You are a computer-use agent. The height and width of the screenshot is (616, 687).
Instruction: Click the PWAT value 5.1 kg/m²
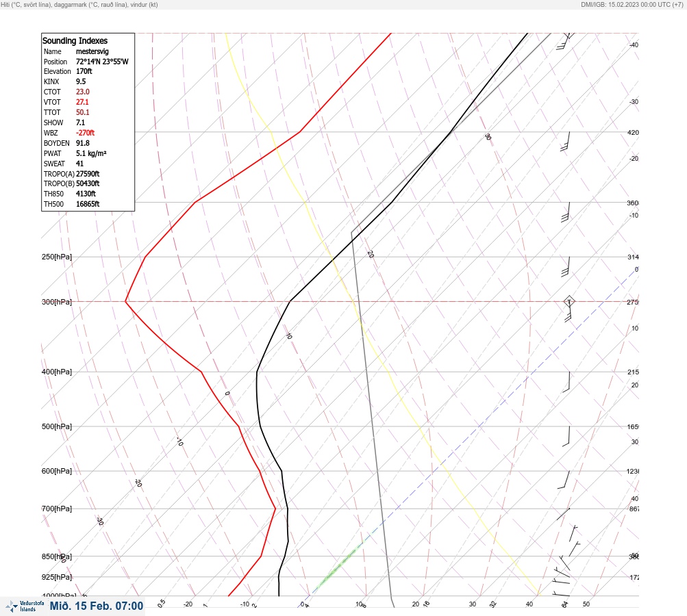pyautogui.click(x=91, y=153)
